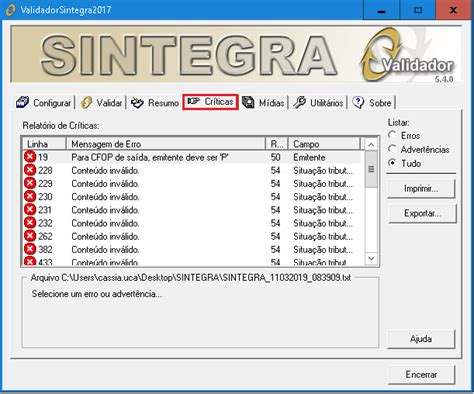
Task: Open the Mídias disk icon
Action: (x=248, y=102)
